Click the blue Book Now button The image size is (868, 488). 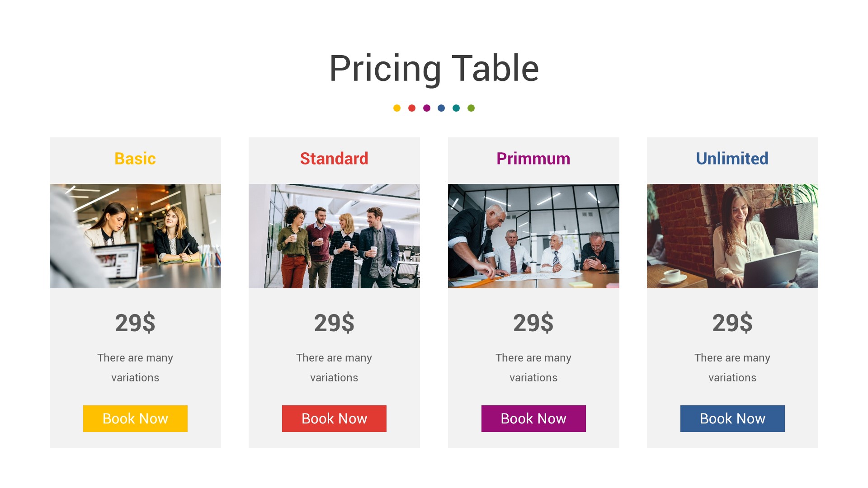(732, 418)
